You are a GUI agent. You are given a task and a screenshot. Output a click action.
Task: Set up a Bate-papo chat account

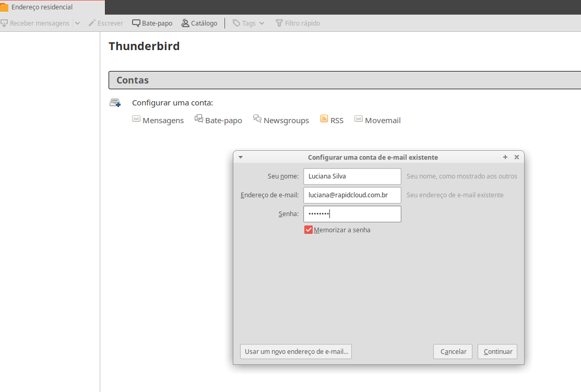218,120
